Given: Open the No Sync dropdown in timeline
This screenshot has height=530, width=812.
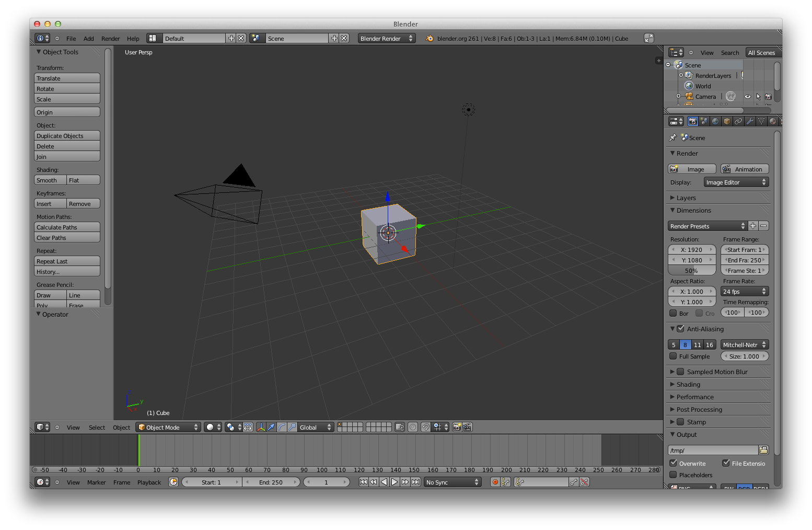Looking at the screenshot, I should (x=453, y=482).
